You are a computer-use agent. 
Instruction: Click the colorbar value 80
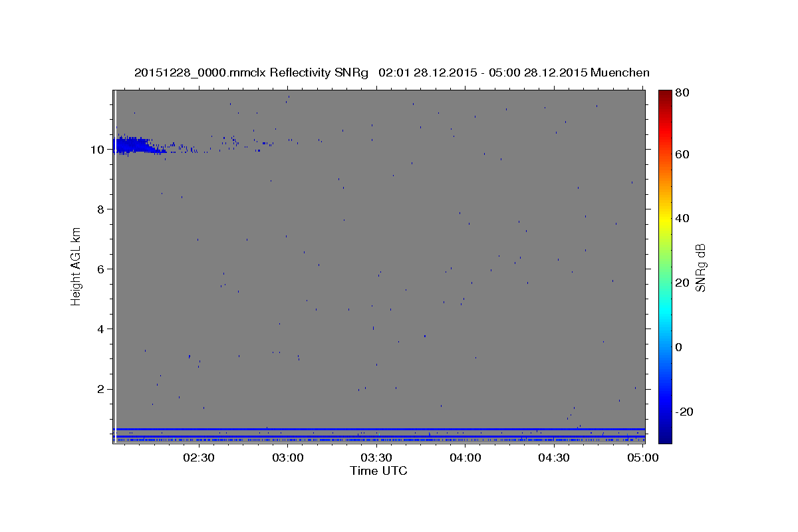pyautogui.click(x=682, y=92)
